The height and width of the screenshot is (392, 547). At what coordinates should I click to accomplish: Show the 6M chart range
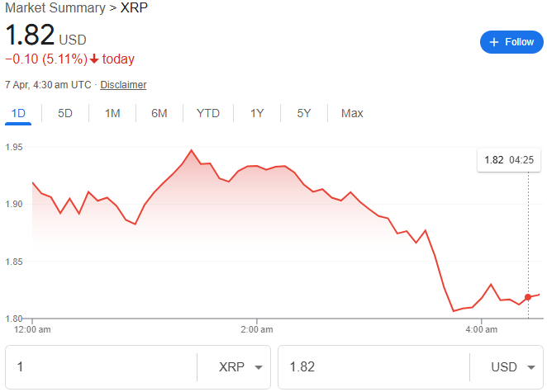159,113
